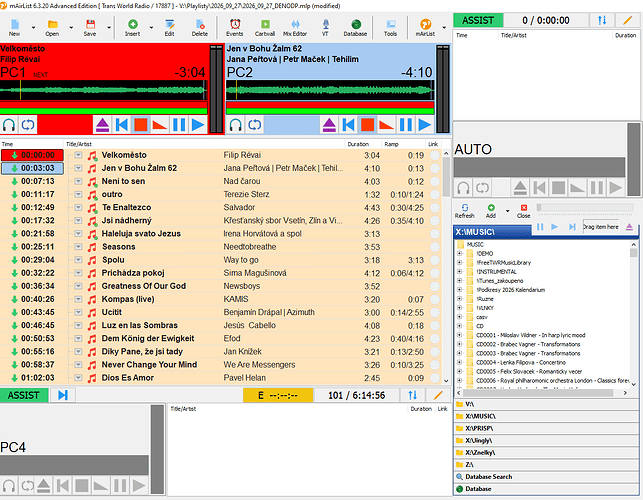Open dropdown arrow beside the New button

click(34, 27)
